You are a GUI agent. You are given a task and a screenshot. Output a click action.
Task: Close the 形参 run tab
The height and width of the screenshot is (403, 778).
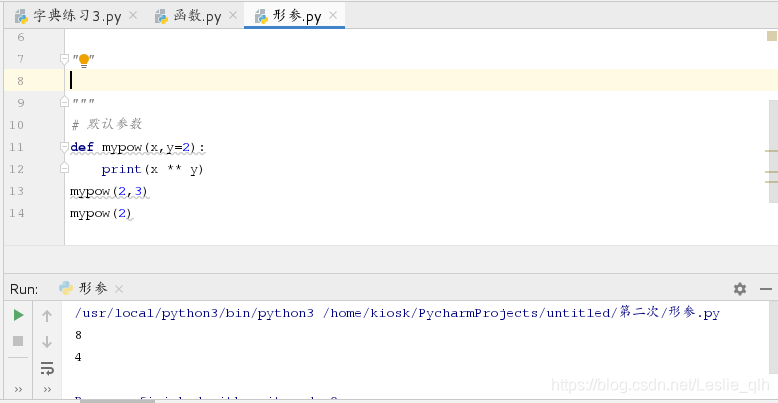click(x=119, y=289)
